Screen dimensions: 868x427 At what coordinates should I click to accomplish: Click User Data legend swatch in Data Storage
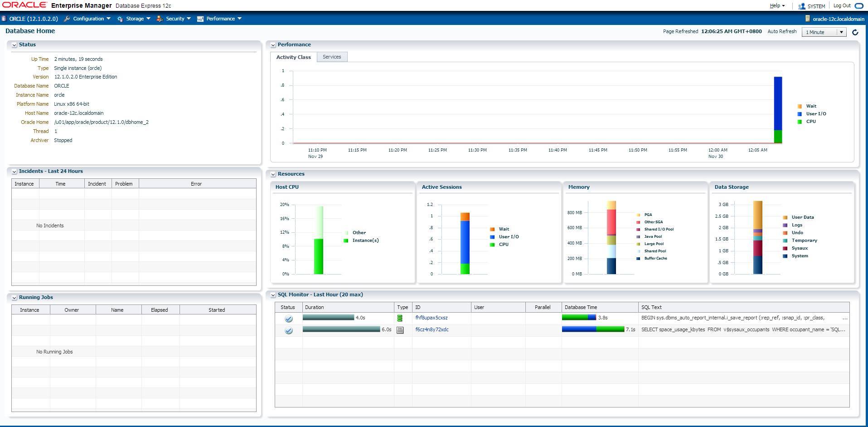pyautogui.click(x=785, y=217)
